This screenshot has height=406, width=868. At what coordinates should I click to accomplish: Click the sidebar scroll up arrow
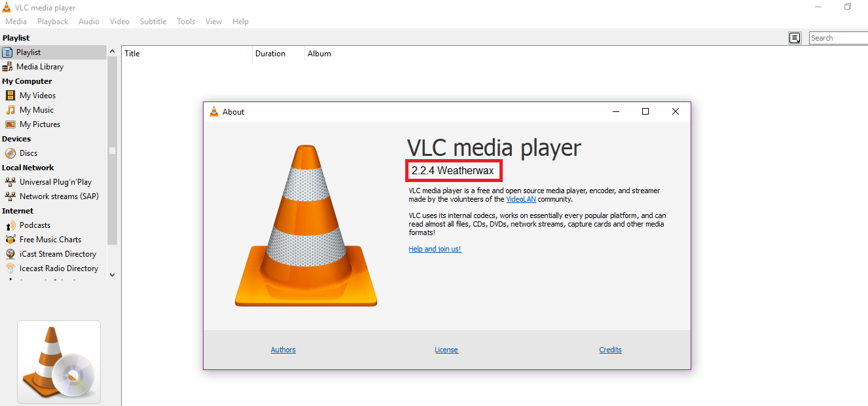click(112, 51)
